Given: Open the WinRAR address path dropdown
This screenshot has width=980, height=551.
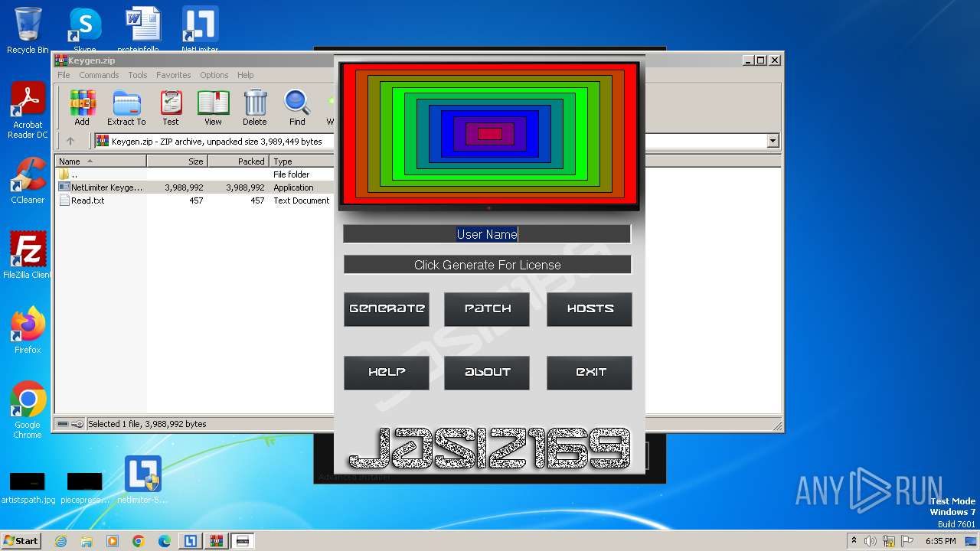Looking at the screenshot, I should [773, 141].
